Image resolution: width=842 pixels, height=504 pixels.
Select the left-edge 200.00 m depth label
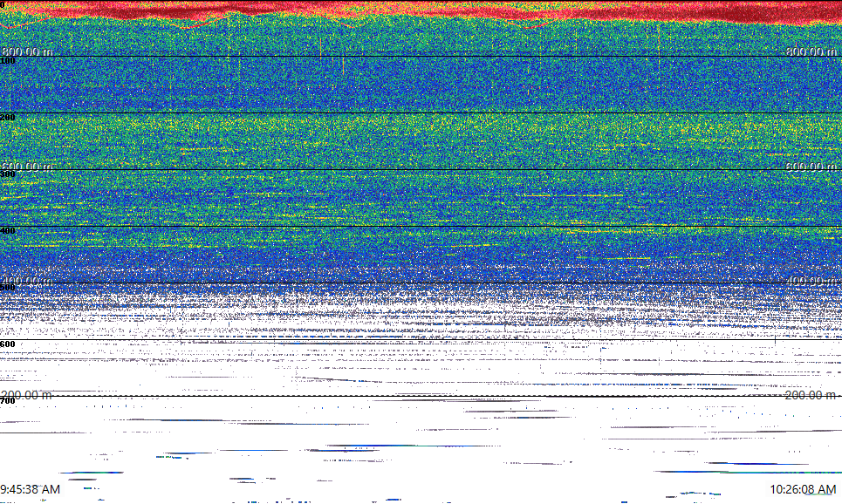tap(27, 395)
